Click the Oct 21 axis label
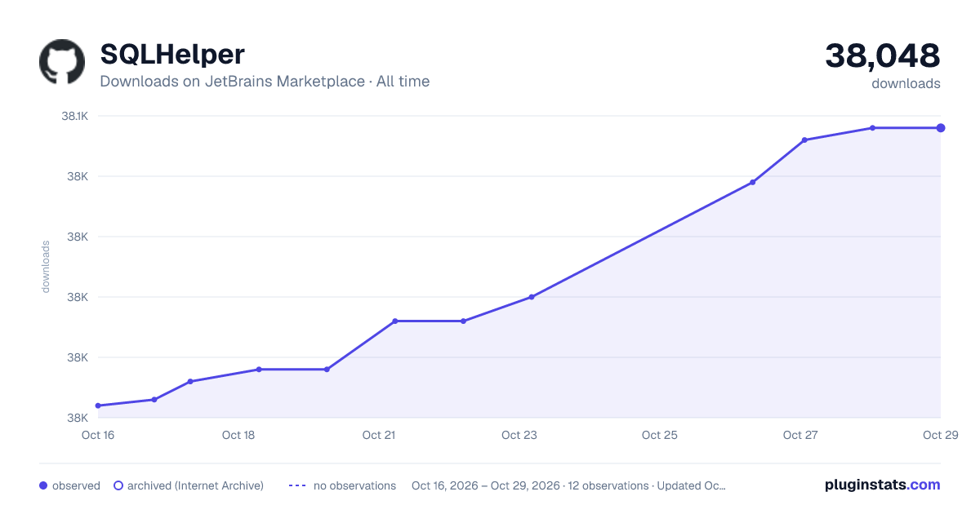980x514 pixels. click(x=379, y=435)
